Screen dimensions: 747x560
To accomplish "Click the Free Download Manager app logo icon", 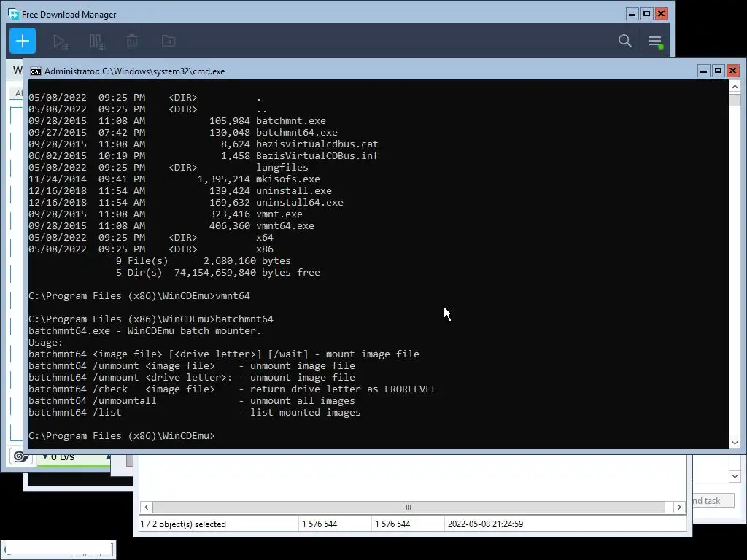I will (x=13, y=14).
